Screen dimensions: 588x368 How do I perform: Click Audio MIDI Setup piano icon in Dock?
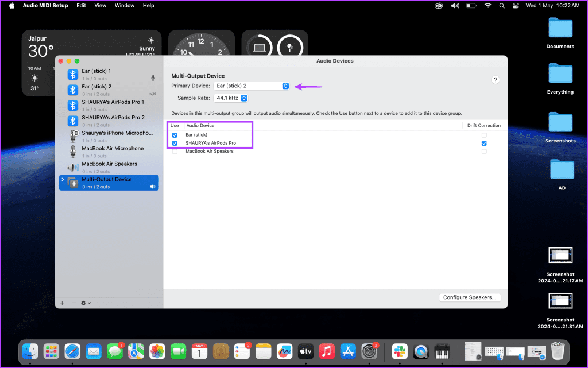442,351
